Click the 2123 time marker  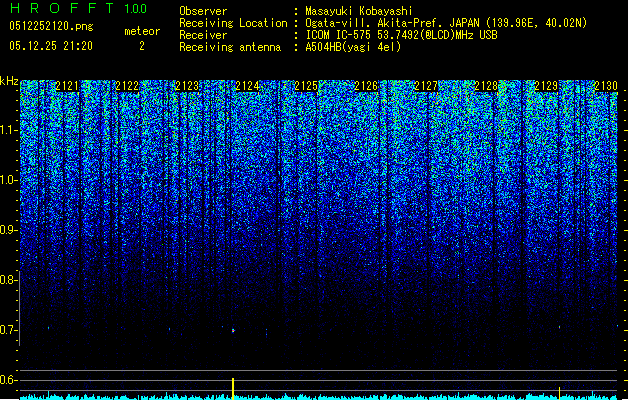click(x=187, y=86)
